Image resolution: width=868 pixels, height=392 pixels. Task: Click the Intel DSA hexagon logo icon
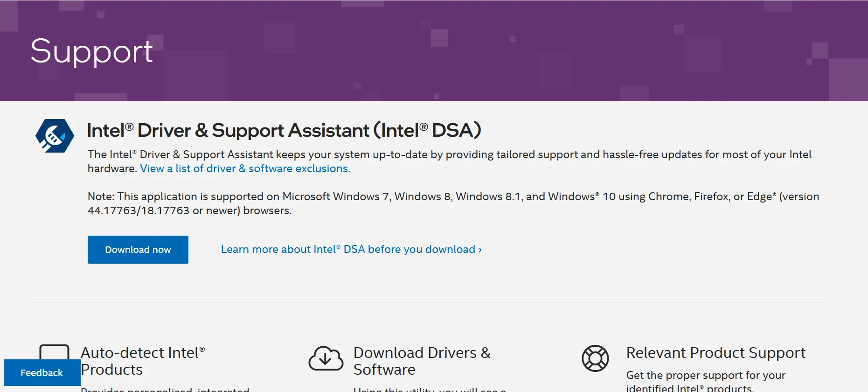click(x=55, y=136)
